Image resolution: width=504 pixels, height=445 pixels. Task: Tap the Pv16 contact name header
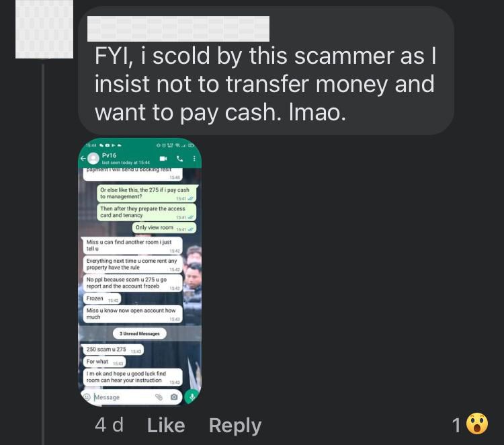point(110,155)
